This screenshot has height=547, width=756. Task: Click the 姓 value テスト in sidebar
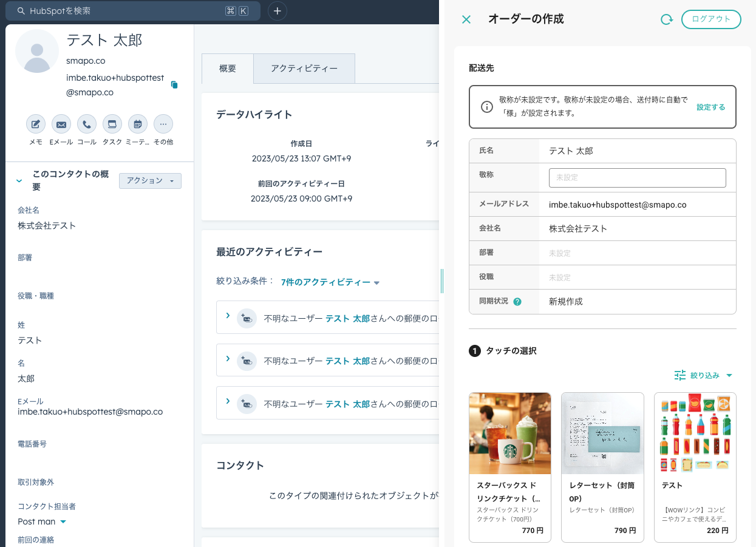pos(30,340)
